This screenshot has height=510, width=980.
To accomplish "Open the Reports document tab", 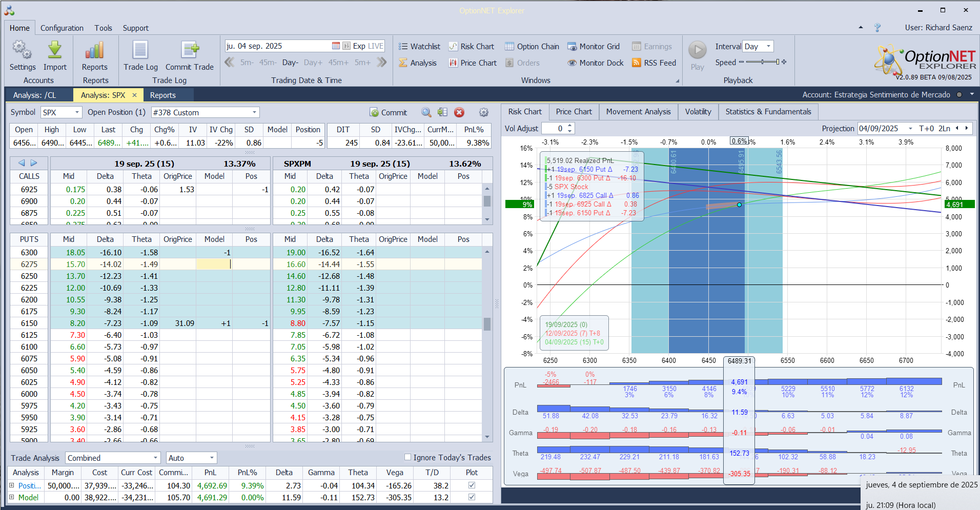I will [x=163, y=95].
